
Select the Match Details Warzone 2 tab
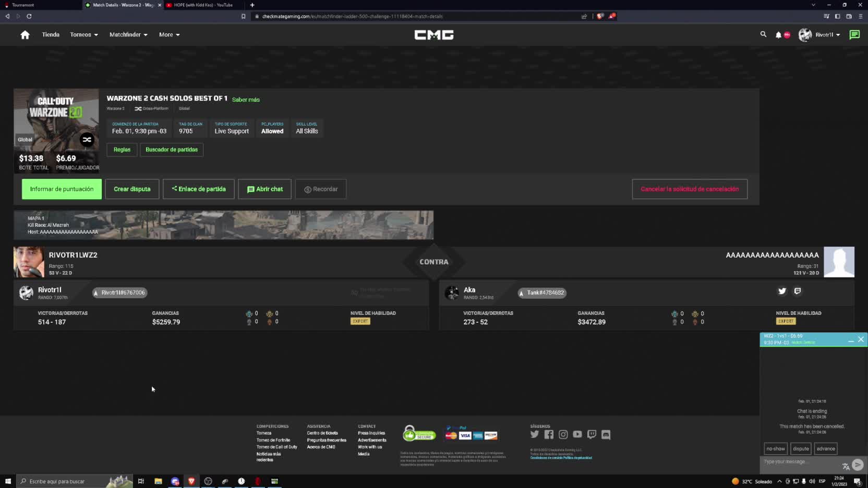click(123, 5)
